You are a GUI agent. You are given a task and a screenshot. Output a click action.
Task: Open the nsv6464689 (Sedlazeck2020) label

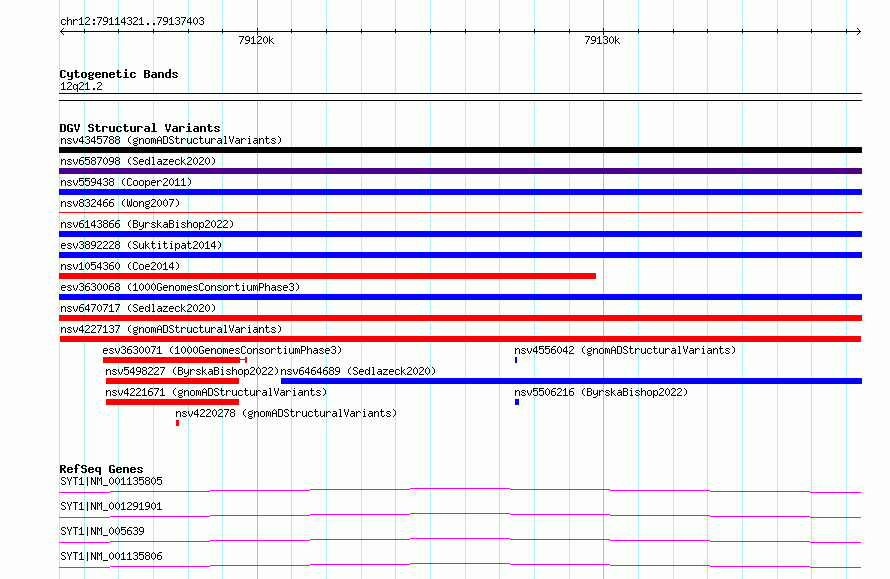[x=358, y=371]
